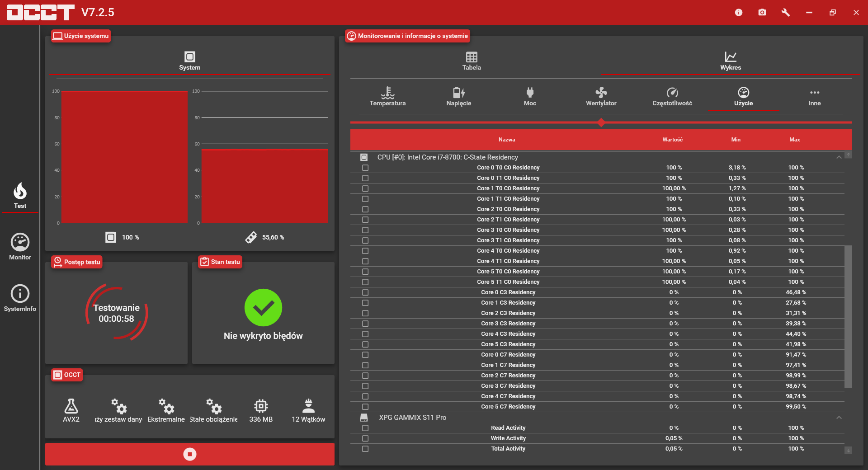Stop the running test
This screenshot has width=868, height=470.
(x=190, y=454)
